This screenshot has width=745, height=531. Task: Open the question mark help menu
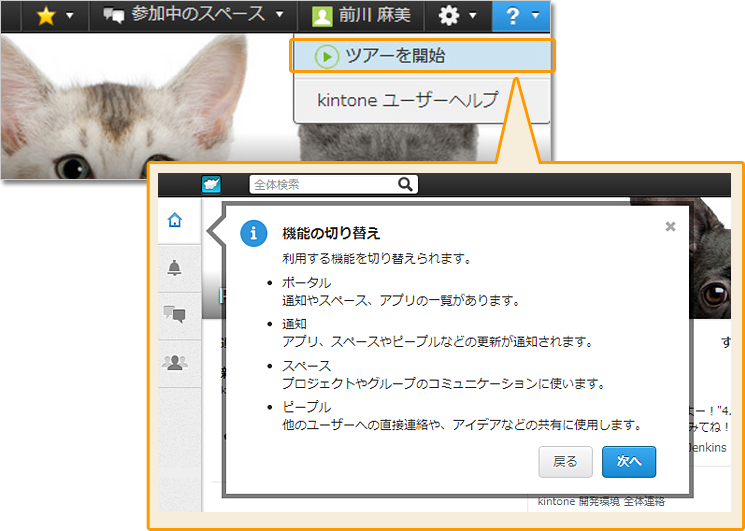[521, 16]
